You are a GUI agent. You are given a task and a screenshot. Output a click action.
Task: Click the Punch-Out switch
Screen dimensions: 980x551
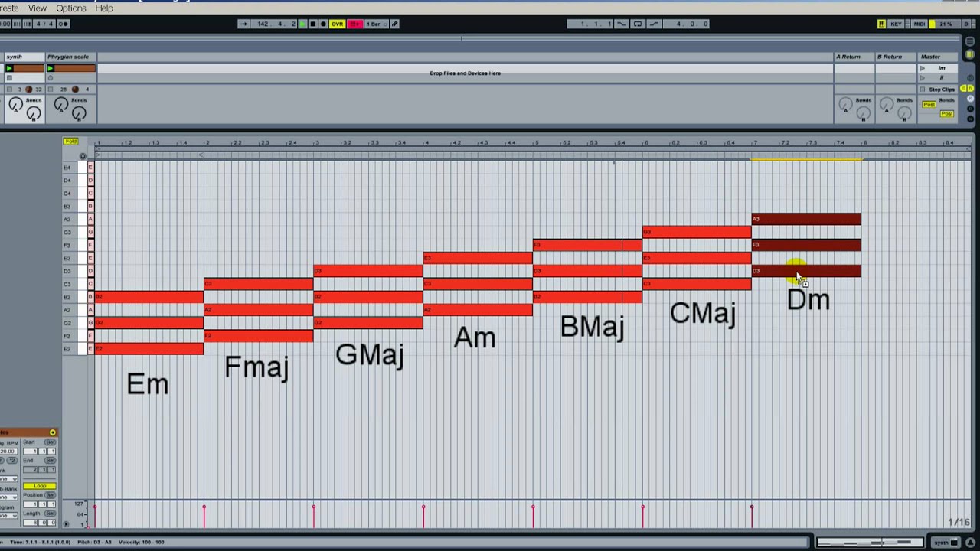pos(654,24)
